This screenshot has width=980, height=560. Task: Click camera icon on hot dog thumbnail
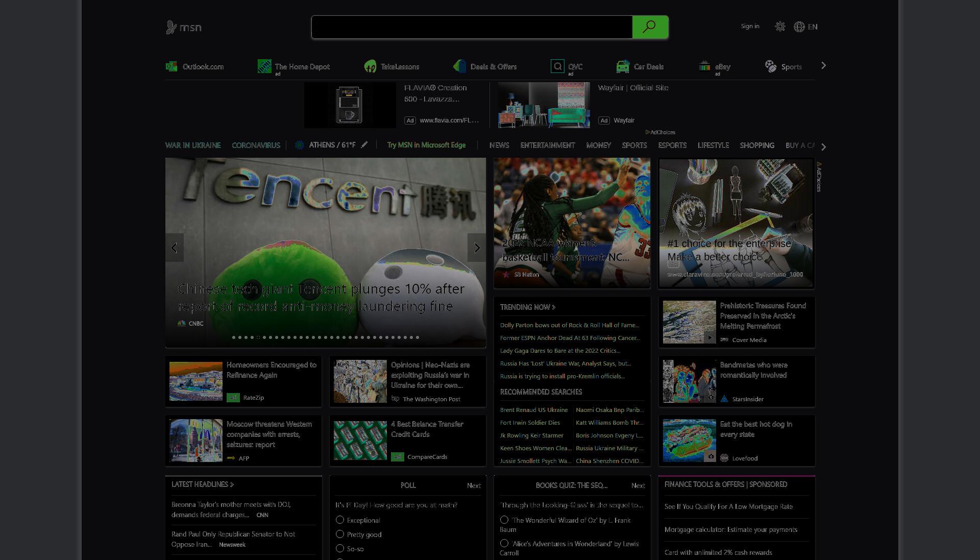pos(710,456)
